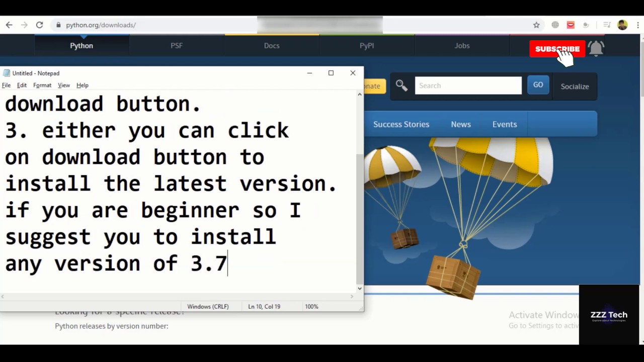Click 'Ln 10, Col 19' in status bar
644x362 pixels.
(x=264, y=307)
